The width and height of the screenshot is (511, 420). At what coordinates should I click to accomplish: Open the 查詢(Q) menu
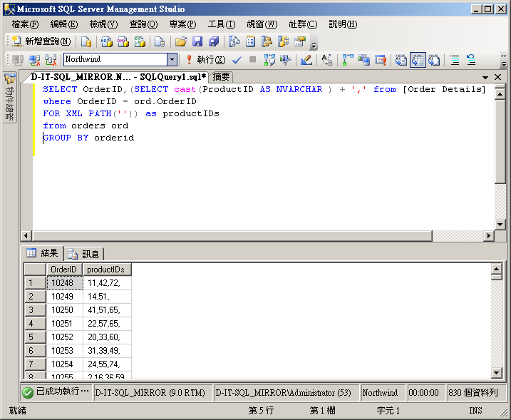click(x=143, y=24)
